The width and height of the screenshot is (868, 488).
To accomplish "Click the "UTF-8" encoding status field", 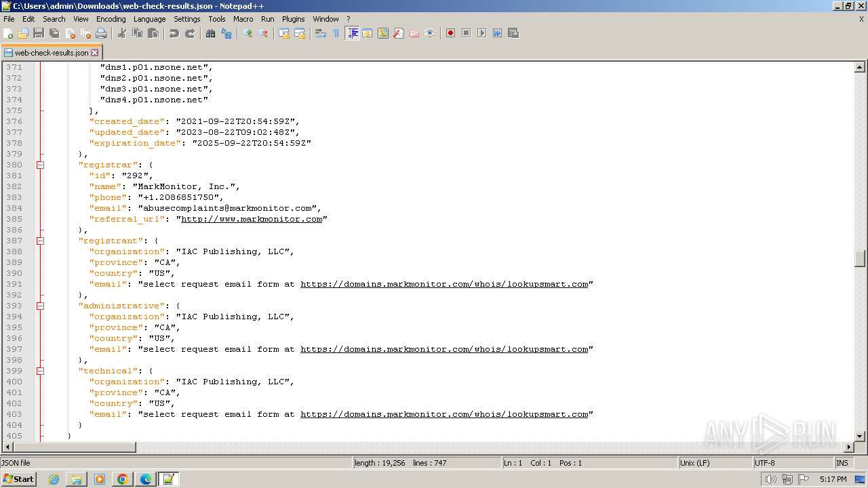I will [x=793, y=463].
